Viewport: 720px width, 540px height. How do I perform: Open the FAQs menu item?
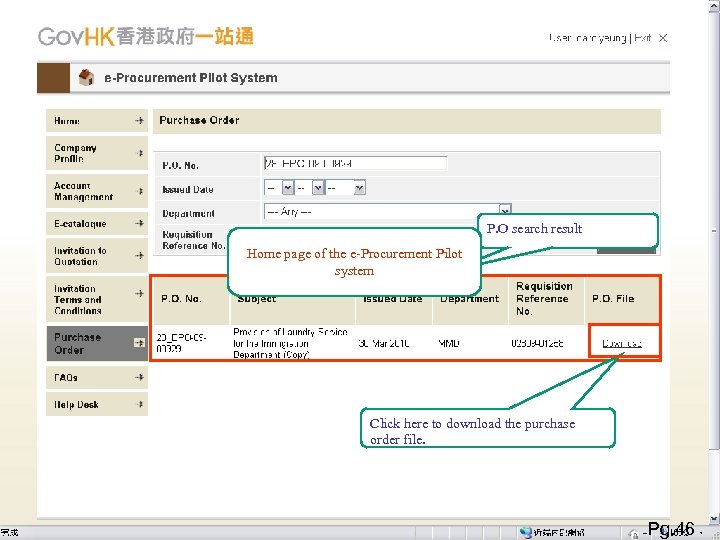(x=97, y=377)
